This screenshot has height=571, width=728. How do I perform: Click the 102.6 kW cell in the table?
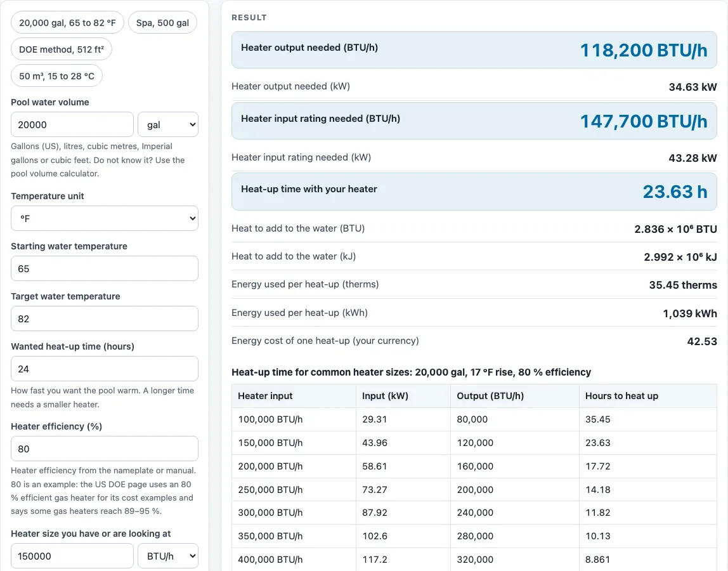tap(374, 535)
